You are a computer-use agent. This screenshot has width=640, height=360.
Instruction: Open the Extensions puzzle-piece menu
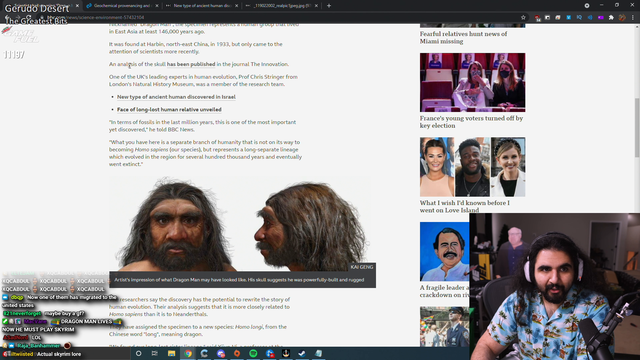coord(611,18)
